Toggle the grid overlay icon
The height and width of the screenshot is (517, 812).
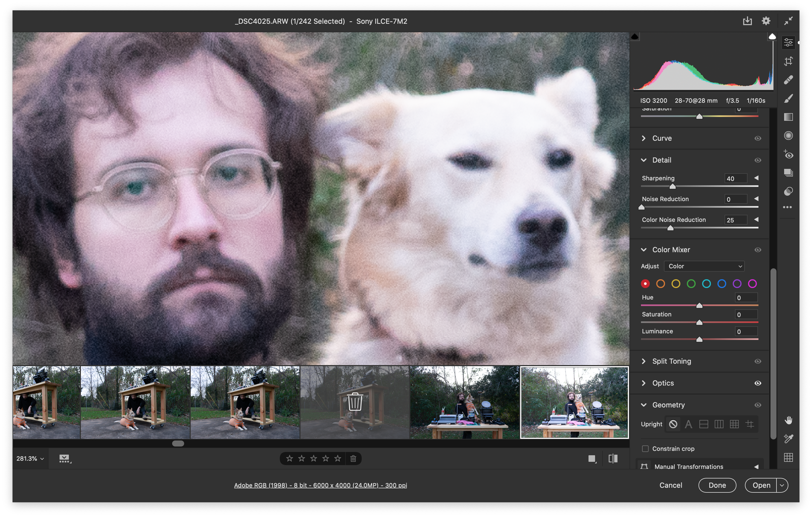tap(788, 458)
